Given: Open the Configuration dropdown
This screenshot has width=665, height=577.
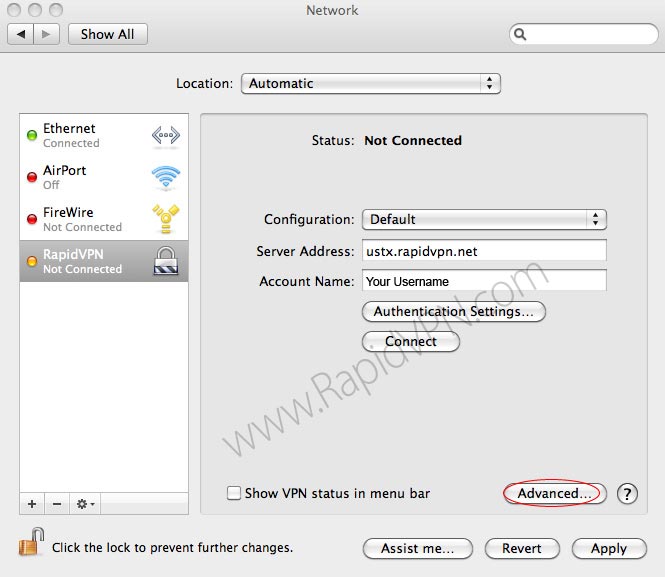Looking at the screenshot, I should tap(484, 220).
